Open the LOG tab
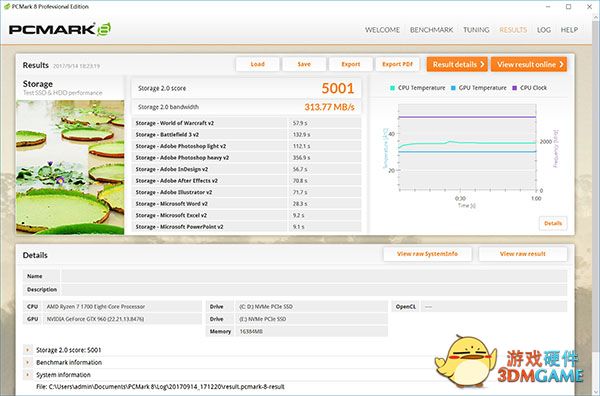The height and width of the screenshot is (396, 600). [x=543, y=30]
